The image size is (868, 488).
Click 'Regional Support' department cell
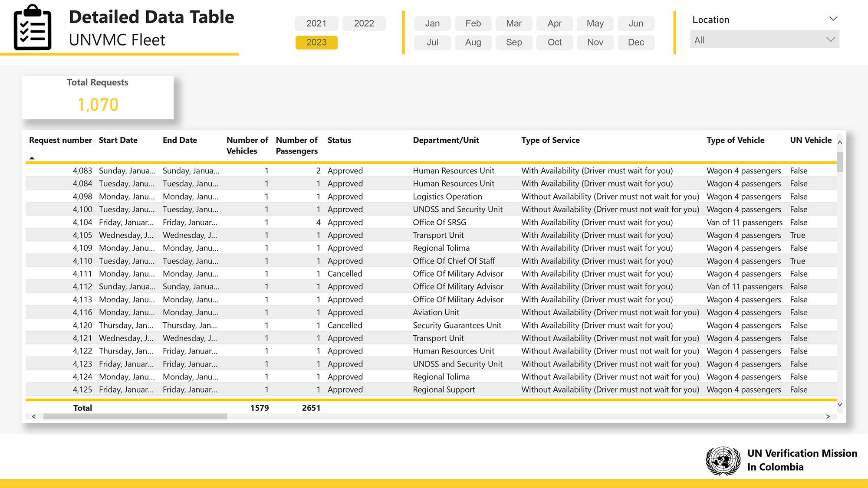(x=444, y=390)
